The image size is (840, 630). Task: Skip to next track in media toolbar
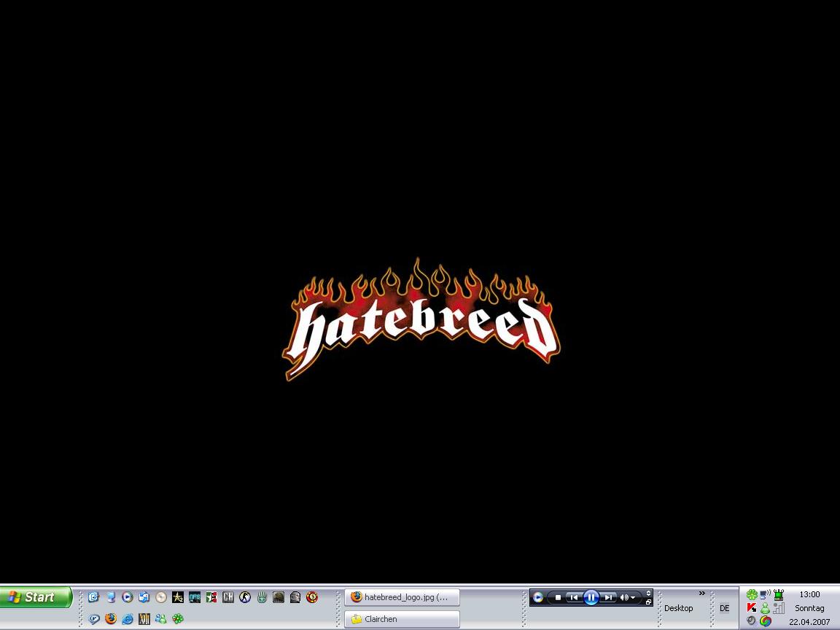608,598
